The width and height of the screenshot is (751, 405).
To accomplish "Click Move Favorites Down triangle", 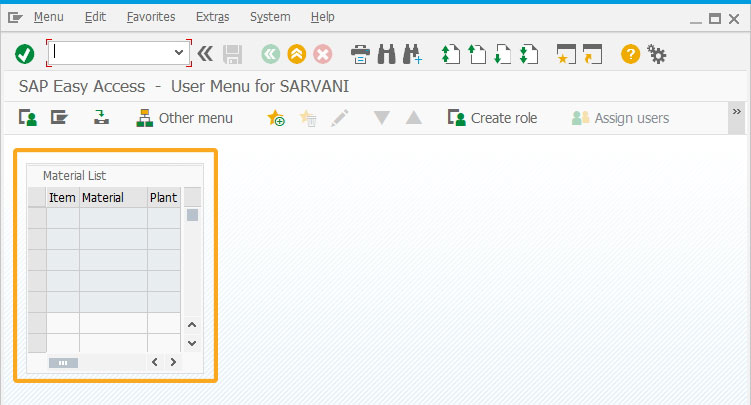I will point(382,118).
